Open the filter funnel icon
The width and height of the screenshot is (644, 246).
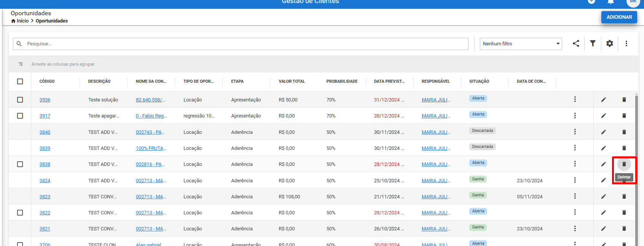593,43
